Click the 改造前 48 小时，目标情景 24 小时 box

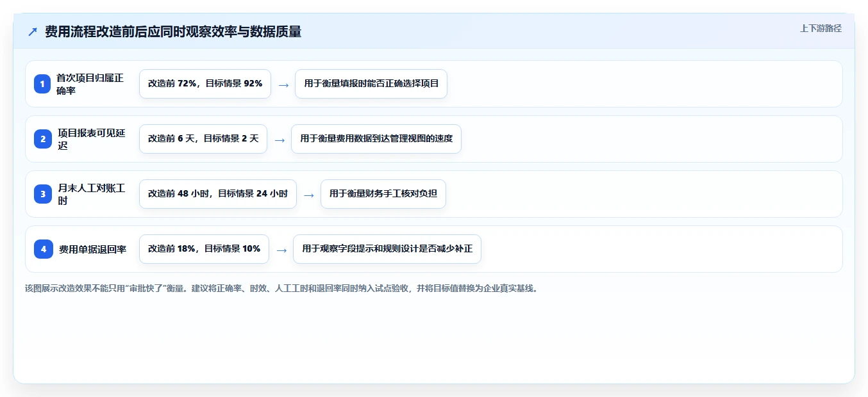point(218,194)
